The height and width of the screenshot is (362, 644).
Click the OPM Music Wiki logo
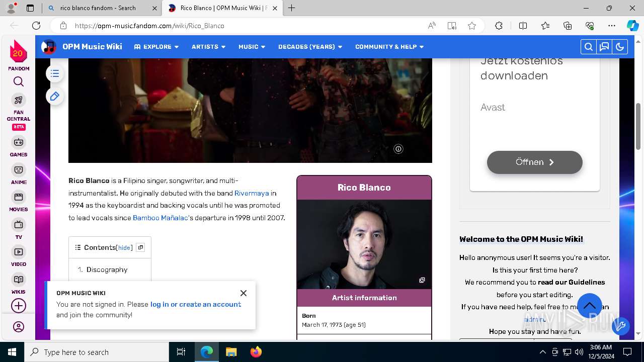(x=49, y=47)
